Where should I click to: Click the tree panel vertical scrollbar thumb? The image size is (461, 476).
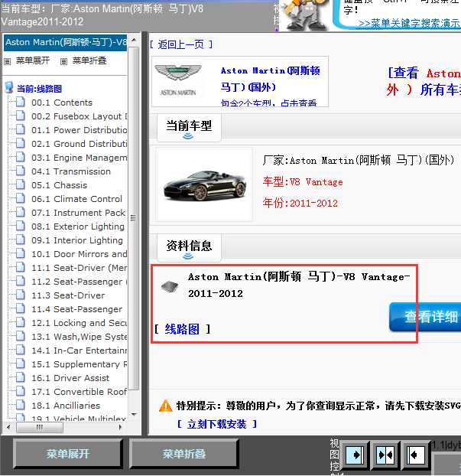(x=134, y=218)
